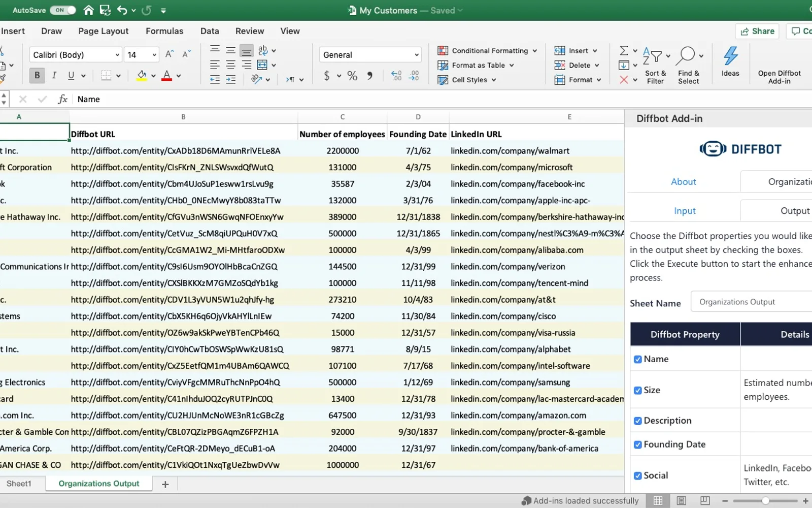Viewport: 812px width, 508px height.
Task: Open the font size 14 dropdown
Action: click(x=154, y=55)
